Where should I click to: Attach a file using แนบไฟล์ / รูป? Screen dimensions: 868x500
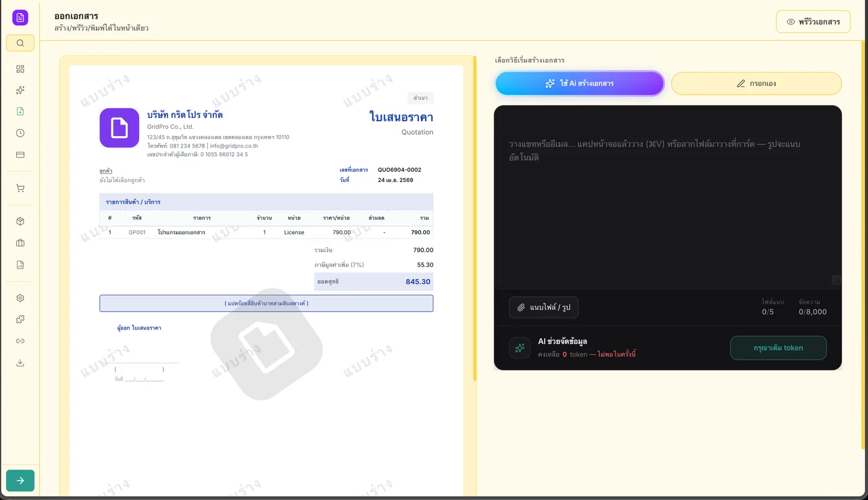click(x=543, y=307)
